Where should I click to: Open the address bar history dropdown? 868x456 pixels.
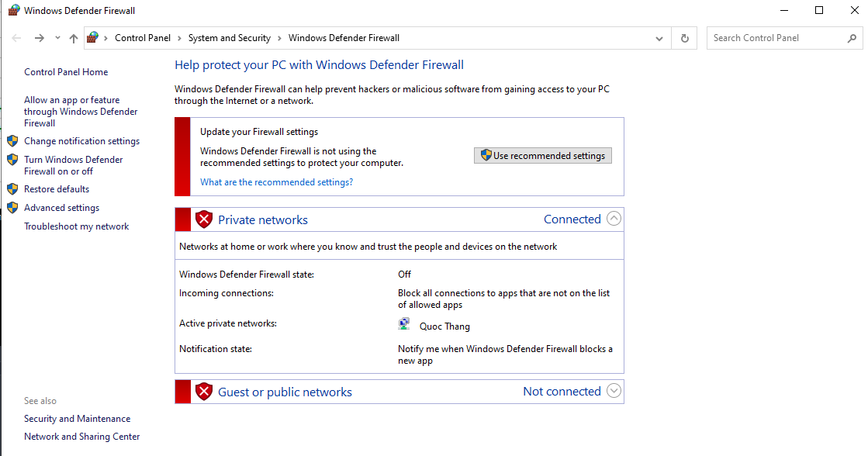coord(659,38)
